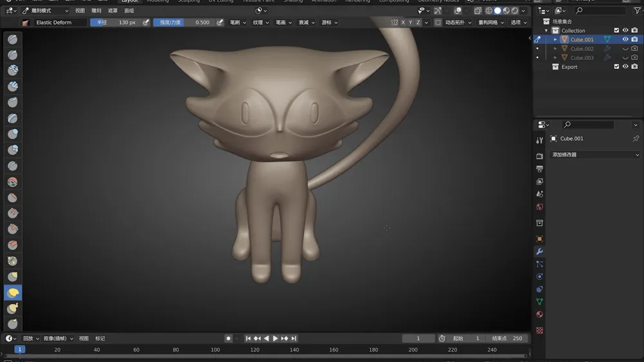Viewport: 644px width, 362px height.
Task: Select the Grab brush tool
Action: click(13, 276)
